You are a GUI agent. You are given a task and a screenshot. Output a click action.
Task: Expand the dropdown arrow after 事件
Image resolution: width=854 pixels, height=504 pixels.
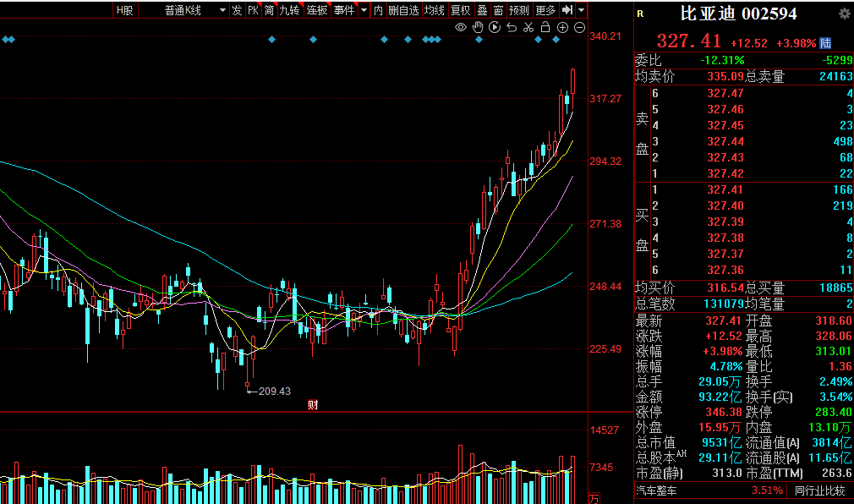(x=364, y=10)
